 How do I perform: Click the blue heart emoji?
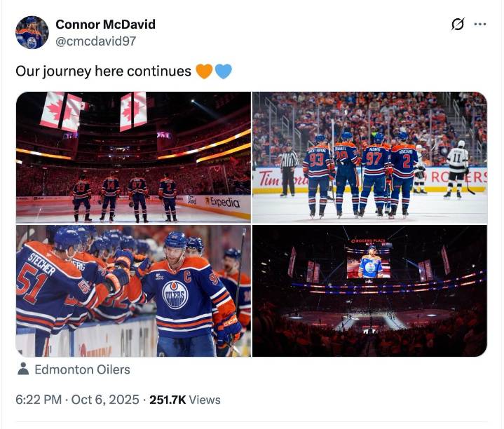pyautogui.click(x=223, y=71)
